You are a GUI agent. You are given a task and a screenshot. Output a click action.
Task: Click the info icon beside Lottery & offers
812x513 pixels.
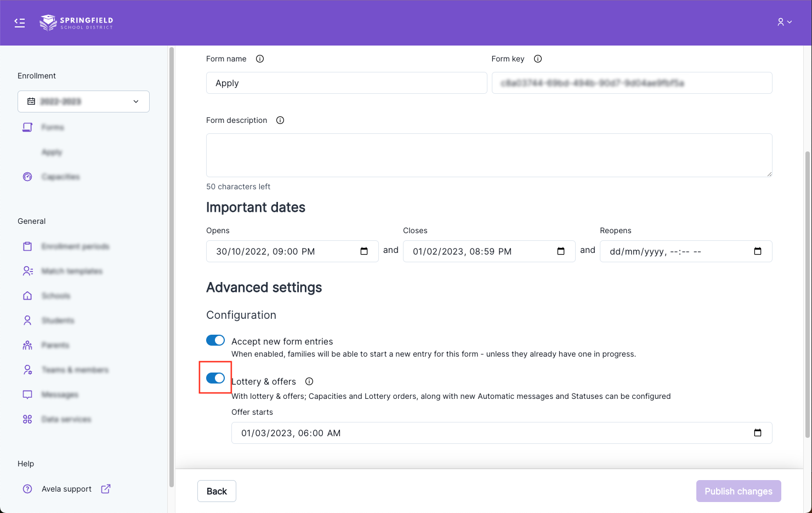[x=309, y=381]
